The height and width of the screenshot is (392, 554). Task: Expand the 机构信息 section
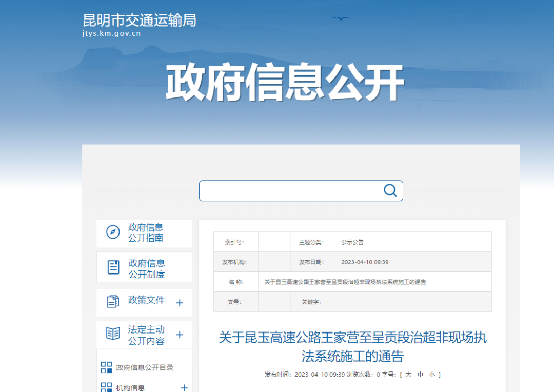point(183,388)
